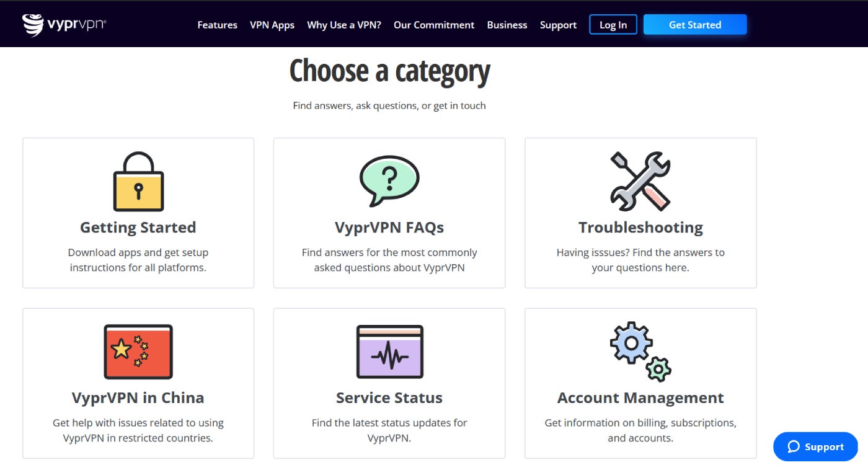Open the Getting Started heading link
The image size is (868, 470).
click(x=138, y=228)
